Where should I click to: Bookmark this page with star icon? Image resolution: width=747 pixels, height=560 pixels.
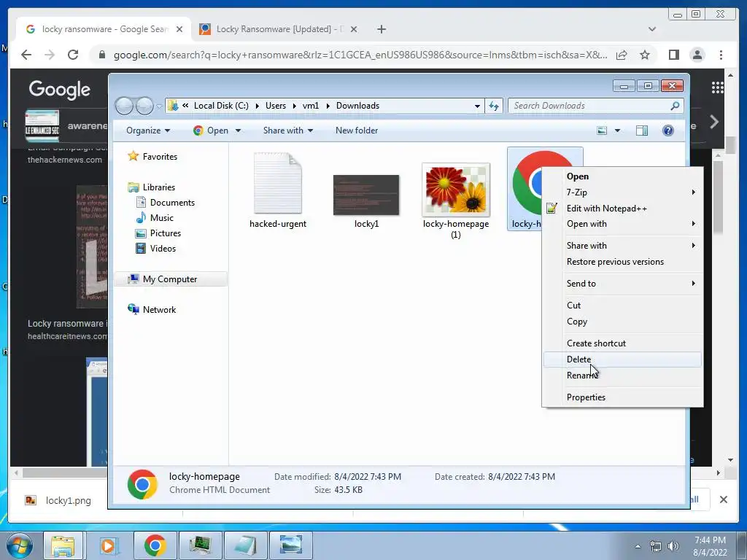[645, 55]
